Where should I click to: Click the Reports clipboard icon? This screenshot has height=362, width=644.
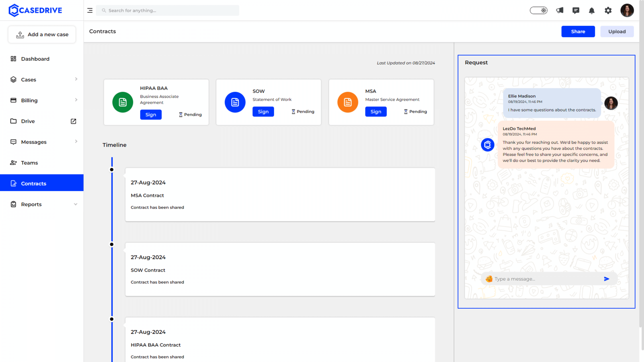[x=13, y=204]
